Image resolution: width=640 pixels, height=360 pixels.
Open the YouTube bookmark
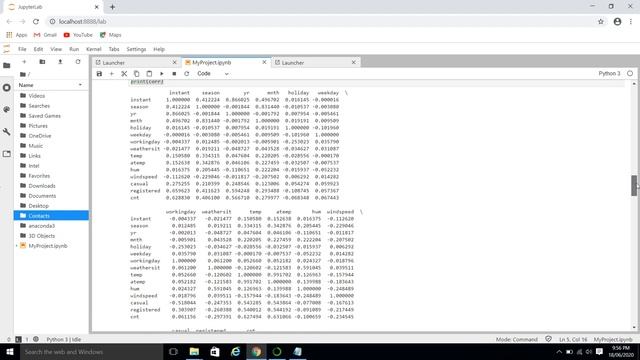(78, 35)
